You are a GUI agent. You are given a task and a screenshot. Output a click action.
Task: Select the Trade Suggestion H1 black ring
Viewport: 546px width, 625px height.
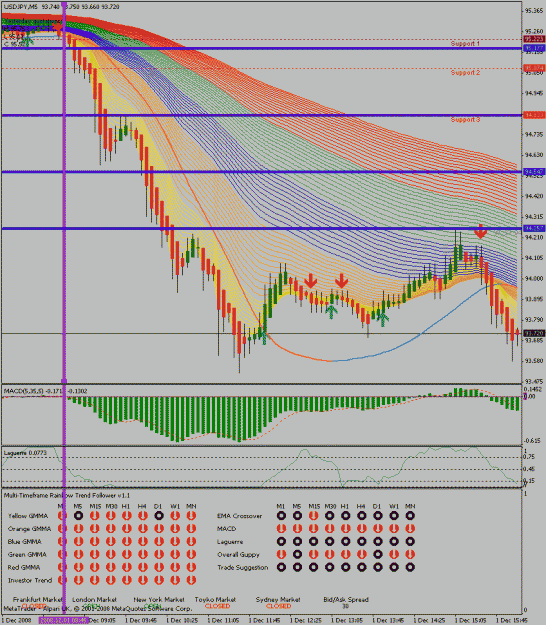(x=346, y=567)
